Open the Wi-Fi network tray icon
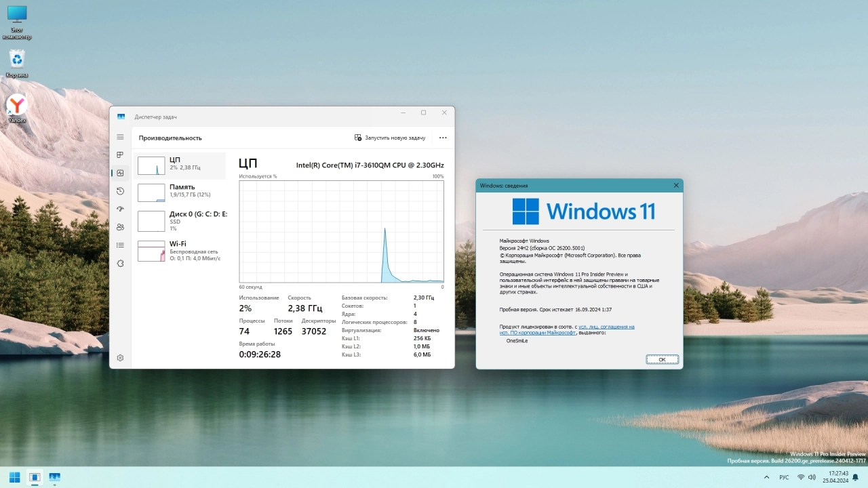The height and width of the screenshot is (488, 868). coord(801,477)
